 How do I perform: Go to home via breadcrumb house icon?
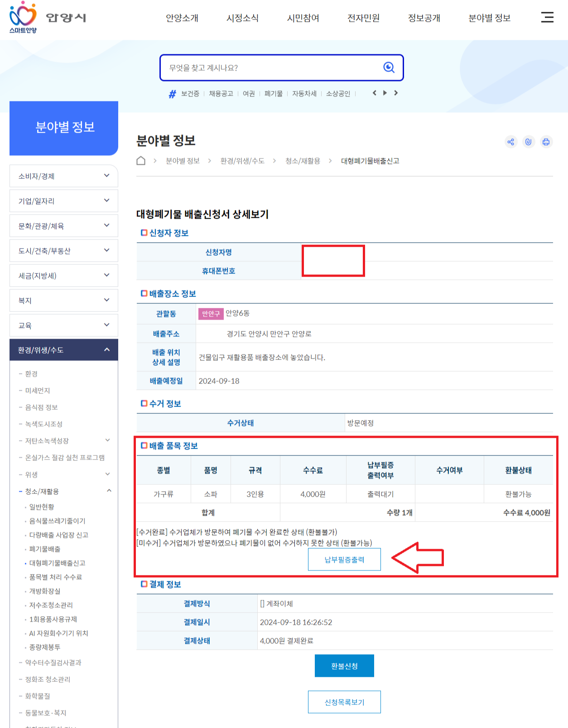click(x=141, y=161)
